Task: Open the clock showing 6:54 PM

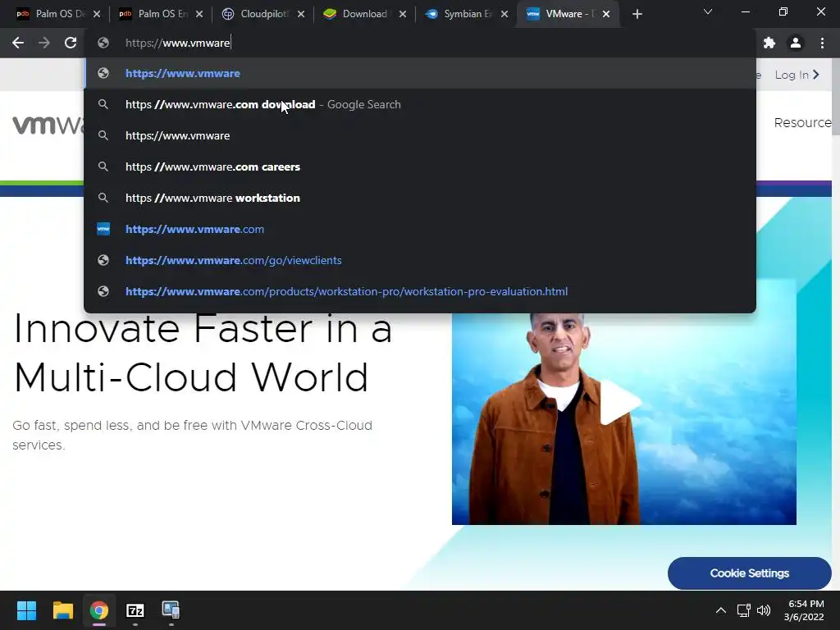Action: [x=804, y=610]
